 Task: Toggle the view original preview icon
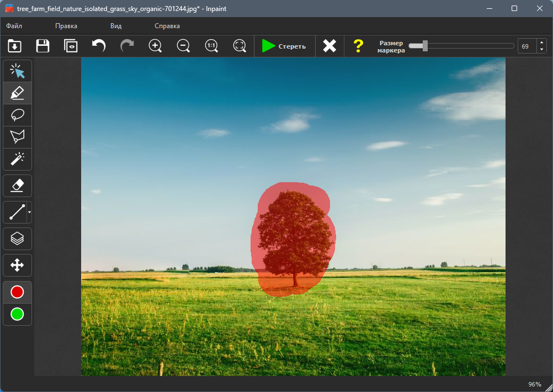pyautogui.click(x=71, y=46)
